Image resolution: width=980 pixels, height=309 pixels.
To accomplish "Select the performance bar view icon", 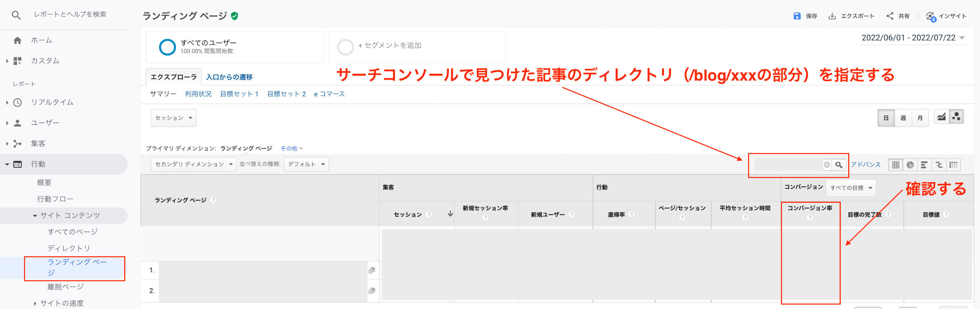I will 924,165.
